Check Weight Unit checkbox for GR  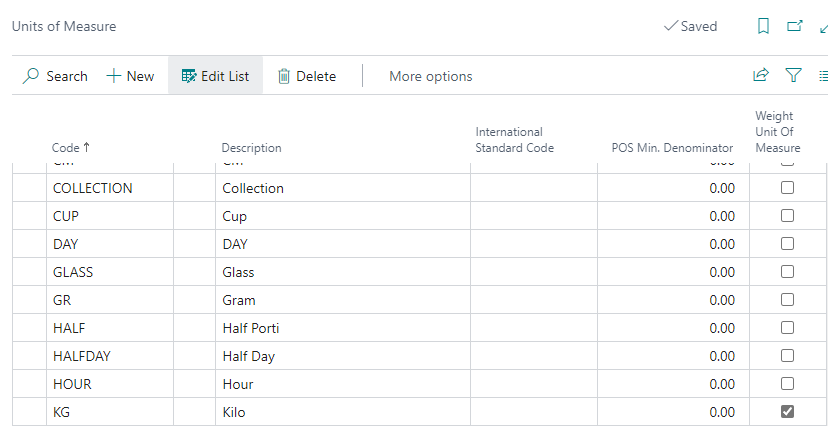787,299
